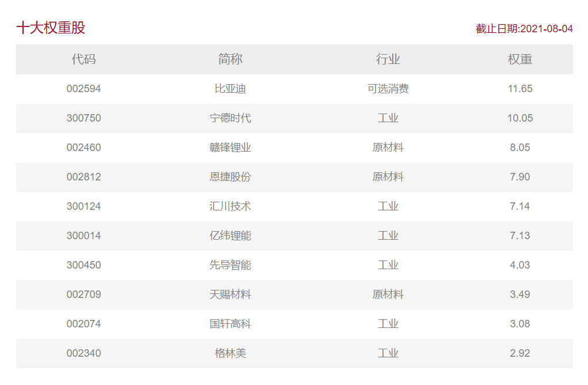Click stock name 宁德时代
This screenshot has height=385, width=588.
(x=230, y=118)
